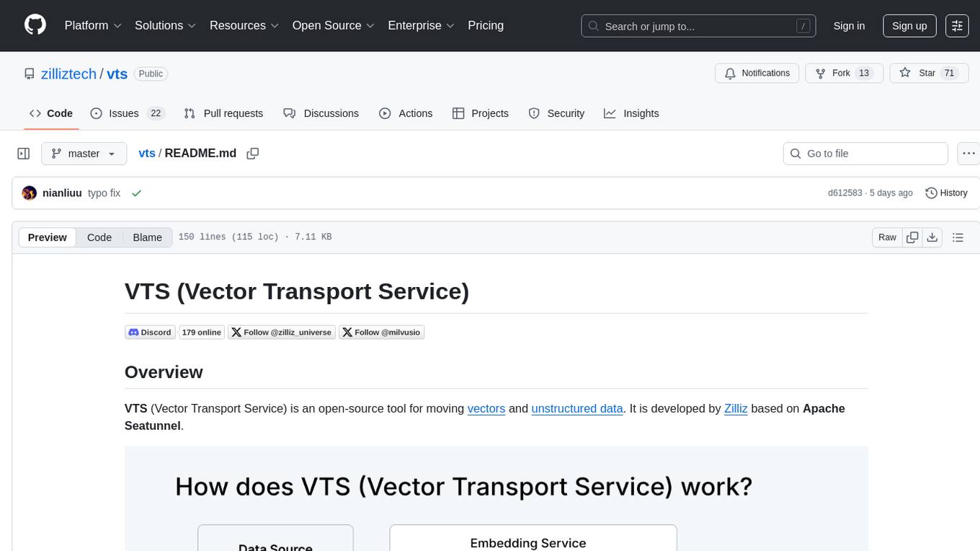Switch to the Discussions tab
The width and height of the screenshot is (980, 551).
point(321,113)
